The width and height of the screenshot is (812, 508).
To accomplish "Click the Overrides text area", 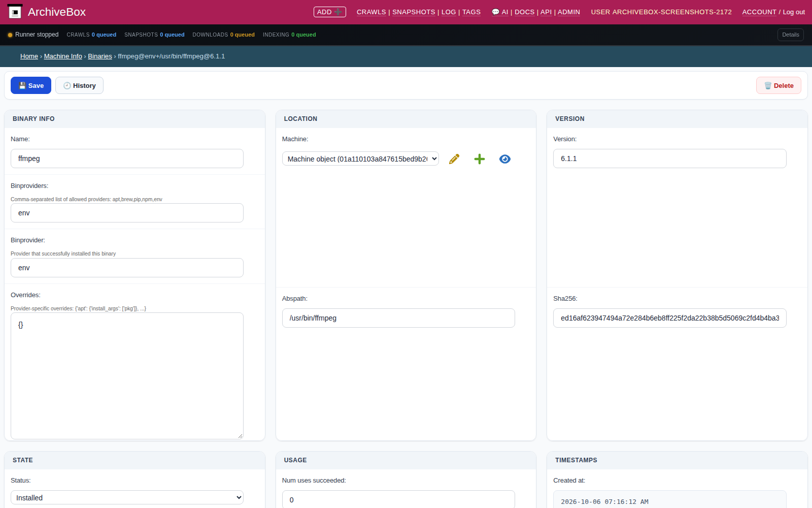I will (127, 376).
